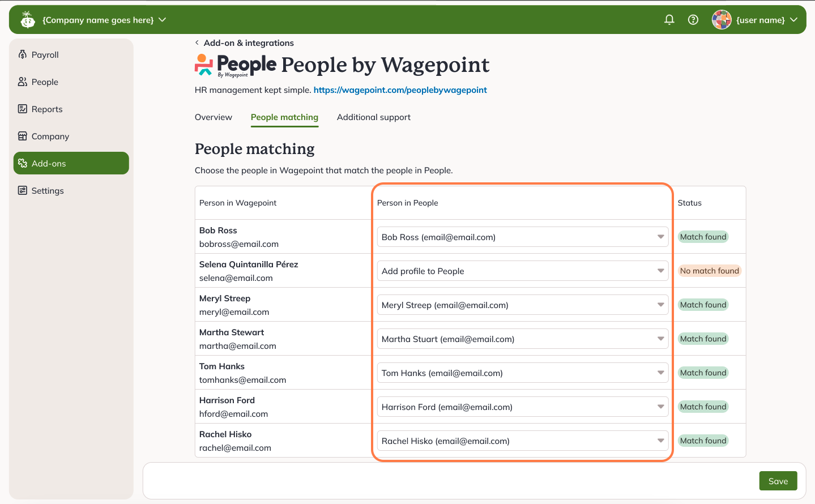This screenshot has height=504, width=815.
Task: Click the {user name} label
Action: pos(760,20)
